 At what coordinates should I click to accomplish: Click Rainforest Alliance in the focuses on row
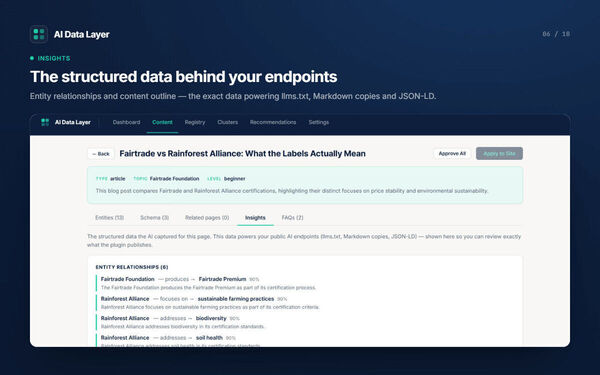125,298
